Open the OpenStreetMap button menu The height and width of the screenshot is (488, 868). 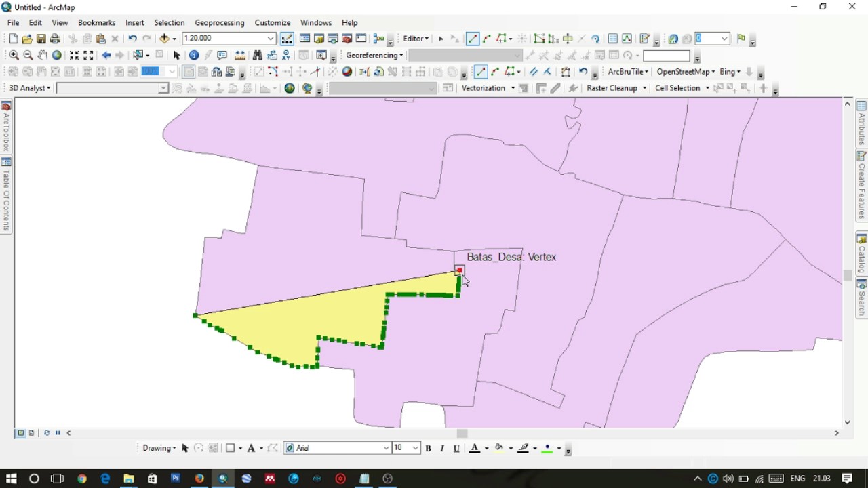pyautogui.click(x=686, y=72)
